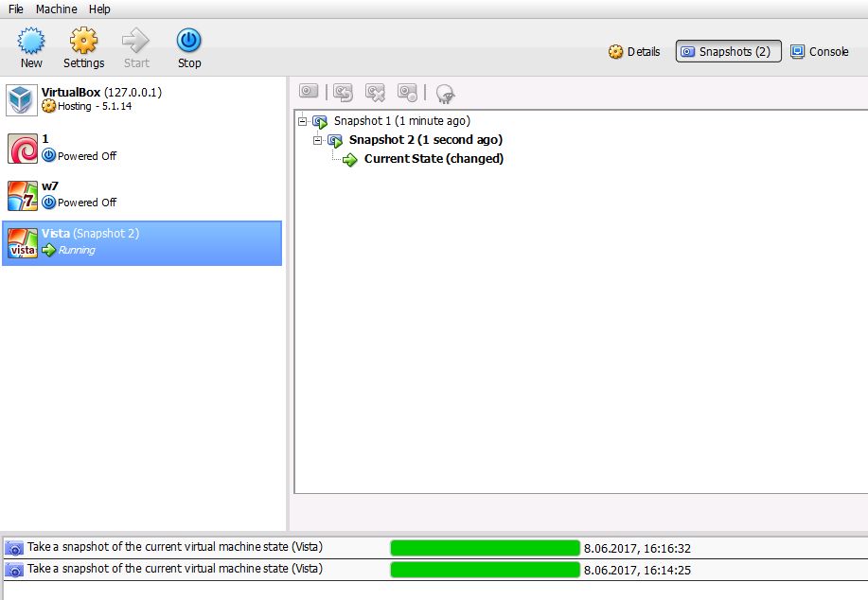Image resolution: width=868 pixels, height=600 pixels.
Task: Select the VirtualBox (127.0.0.1) host entry
Action: click(142, 100)
